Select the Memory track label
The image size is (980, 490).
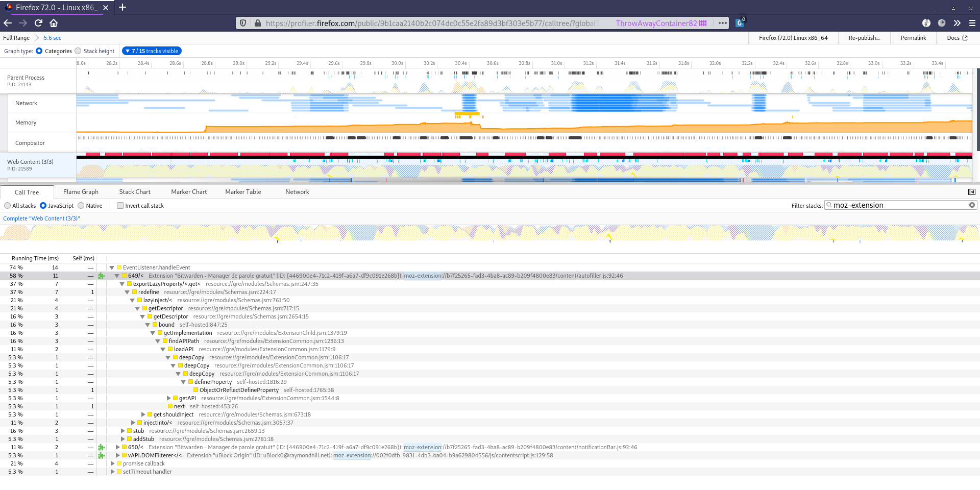[26, 122]
